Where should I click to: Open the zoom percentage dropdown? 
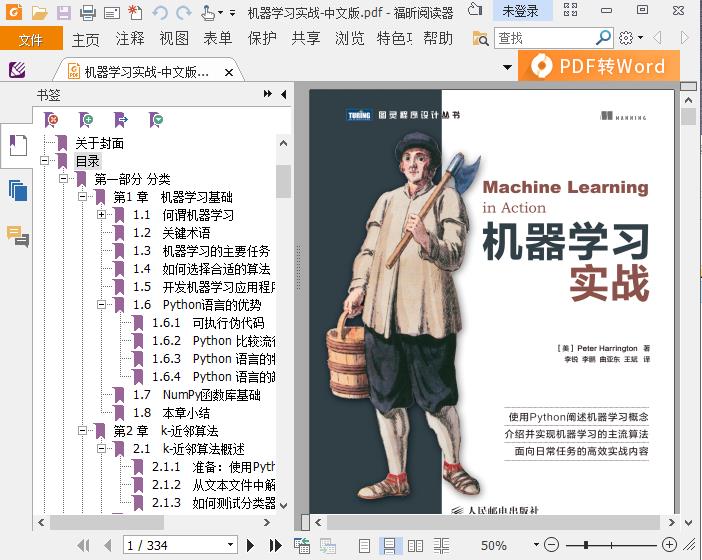pos(536,545)
